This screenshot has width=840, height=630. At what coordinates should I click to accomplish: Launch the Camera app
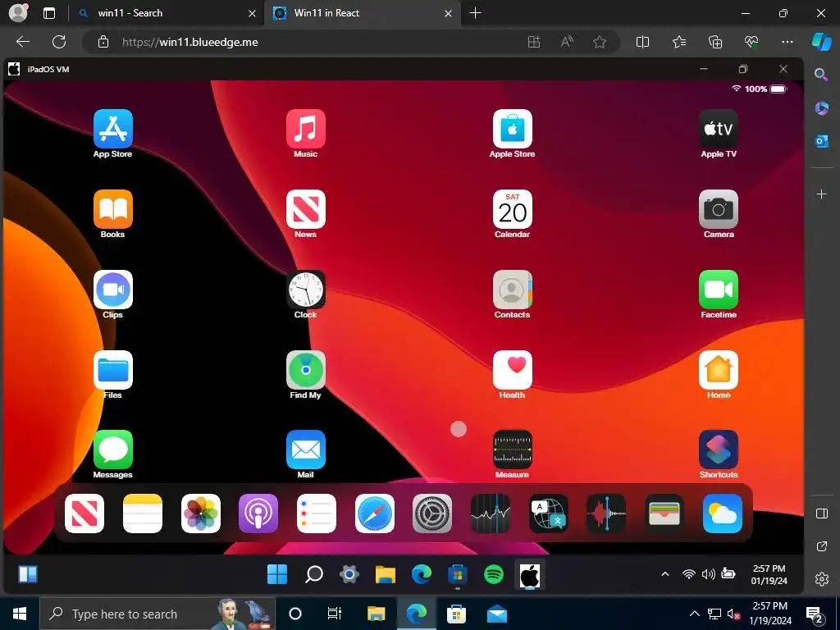[x=719, y=209]
